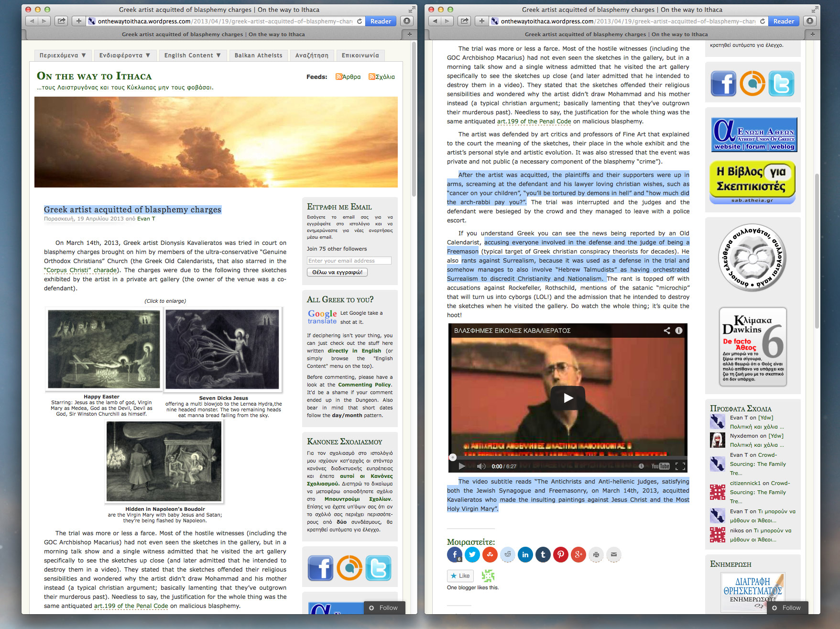Open Η Βίβλος για Σκεπτικιστές banner
Image resolution: width=840 pixels, height=629 pixels.
tap(753, 182)
